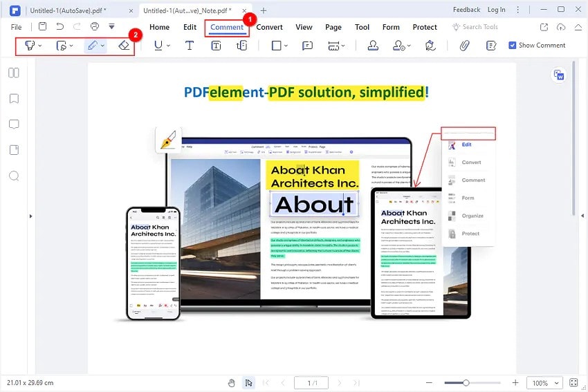Image resolution: width=588 pixels, height=392 pixels.
Task: Select the Rectangle shape tool
Action: (277, 46)
